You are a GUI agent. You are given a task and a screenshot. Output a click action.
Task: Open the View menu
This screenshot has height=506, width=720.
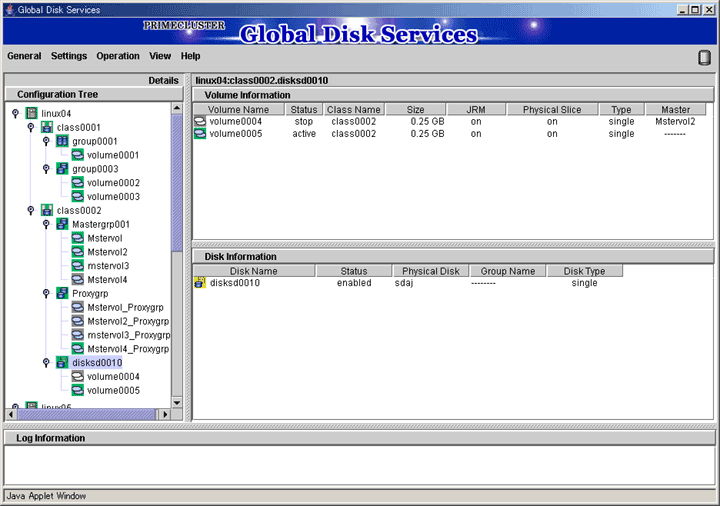coord(160,56)
